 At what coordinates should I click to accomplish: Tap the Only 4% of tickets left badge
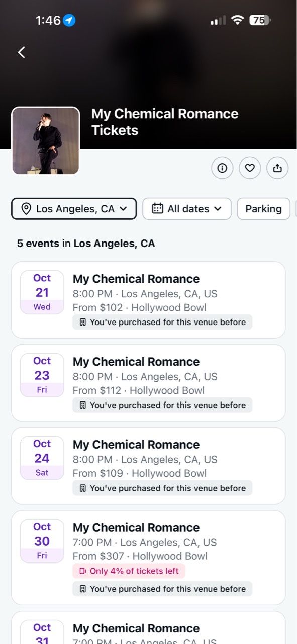(129, 571)
